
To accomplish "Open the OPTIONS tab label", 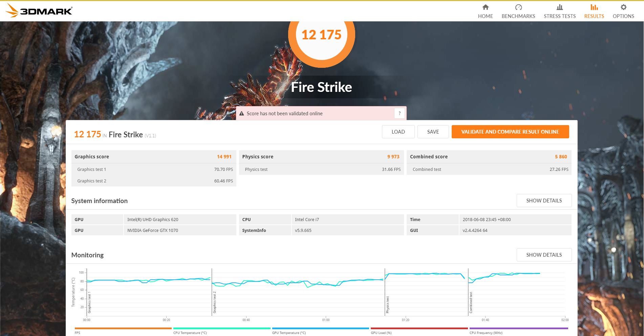I will coord(623,16).
